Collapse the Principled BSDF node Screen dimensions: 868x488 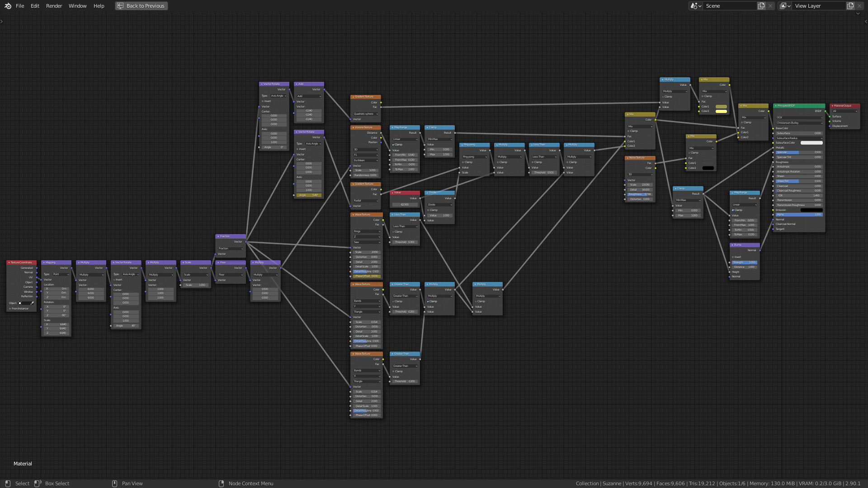point(776,106)
